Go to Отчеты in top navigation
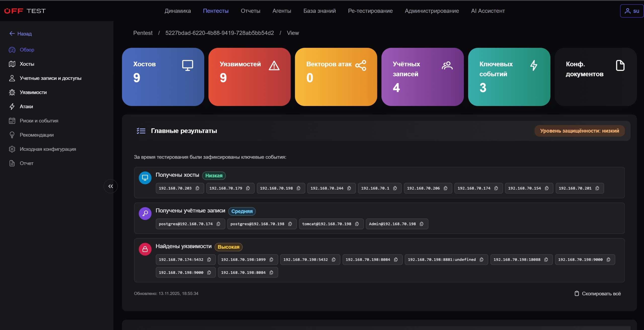This screenshot has height=330, width=644. pos(251,11)
